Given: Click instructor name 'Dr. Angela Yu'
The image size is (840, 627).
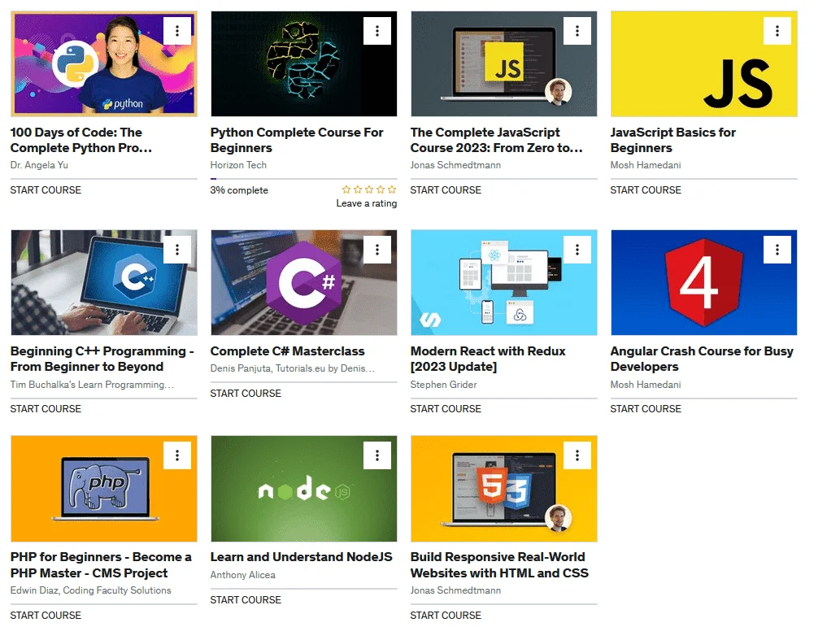Looking at the screenshot, I should tap(39, 165).
